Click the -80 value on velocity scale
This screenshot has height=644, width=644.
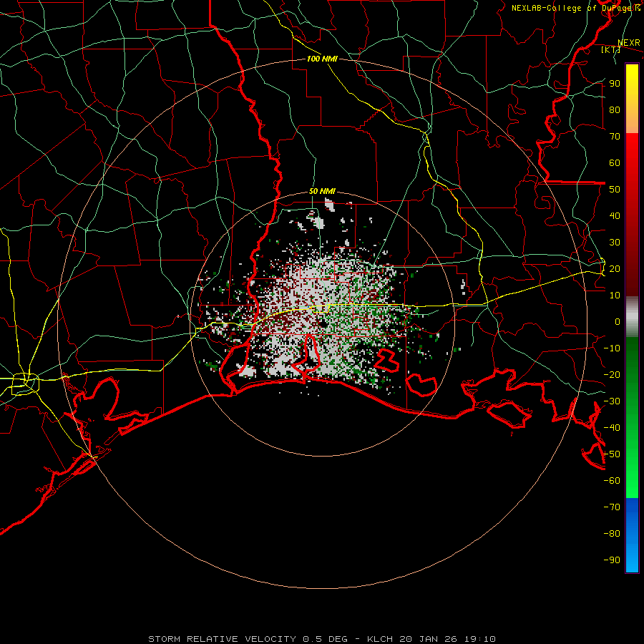(x=612, y=534)
